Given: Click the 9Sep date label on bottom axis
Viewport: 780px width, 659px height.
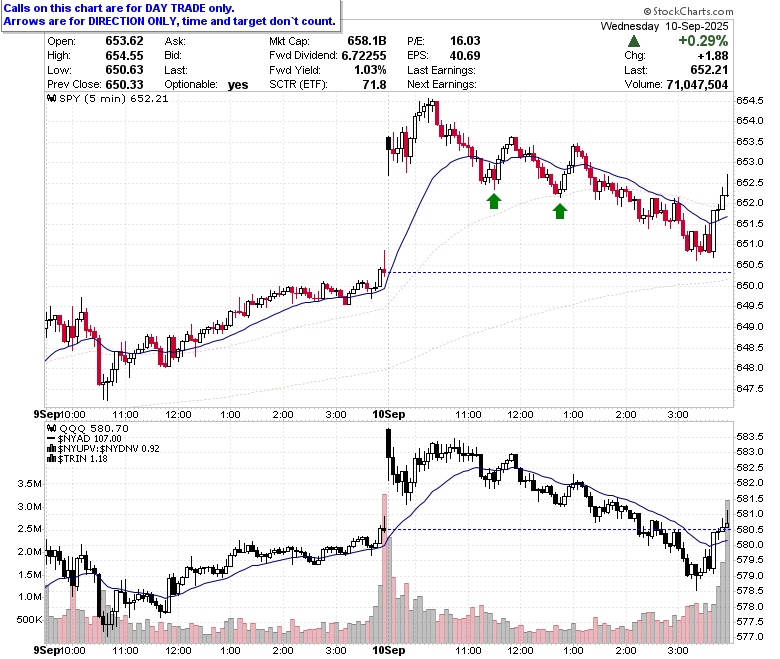Looking at the screenshot, I should (46, 650).
